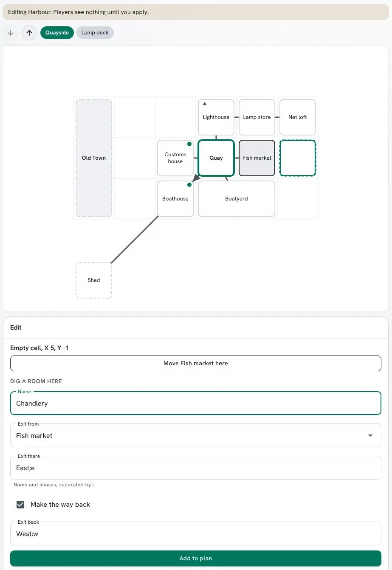Switch to the Lamp deck level tab
The width and height of the screenshot is (392, 570).
(95, 33)
